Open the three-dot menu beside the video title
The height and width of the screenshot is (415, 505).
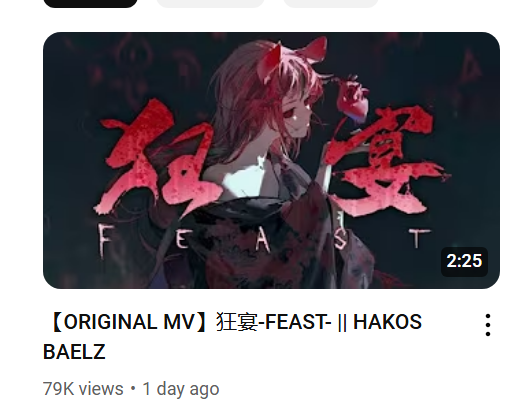pos(488,325)
